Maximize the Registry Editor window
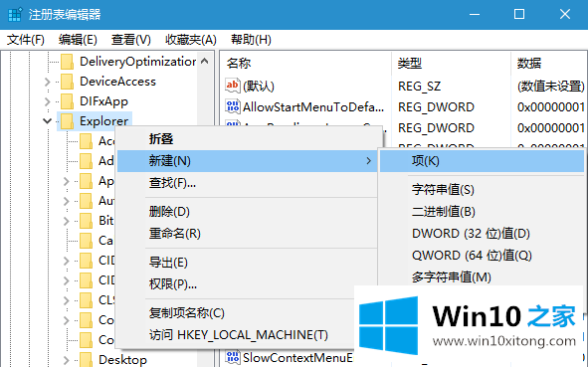The width and height of the screenshot is (588, 367). click(519, 14)
